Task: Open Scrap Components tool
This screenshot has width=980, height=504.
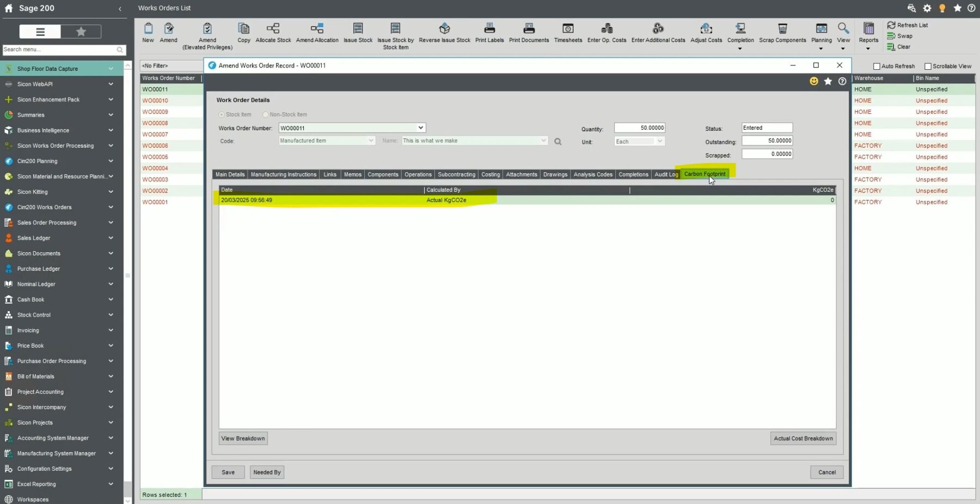Action: click(782, 29)
